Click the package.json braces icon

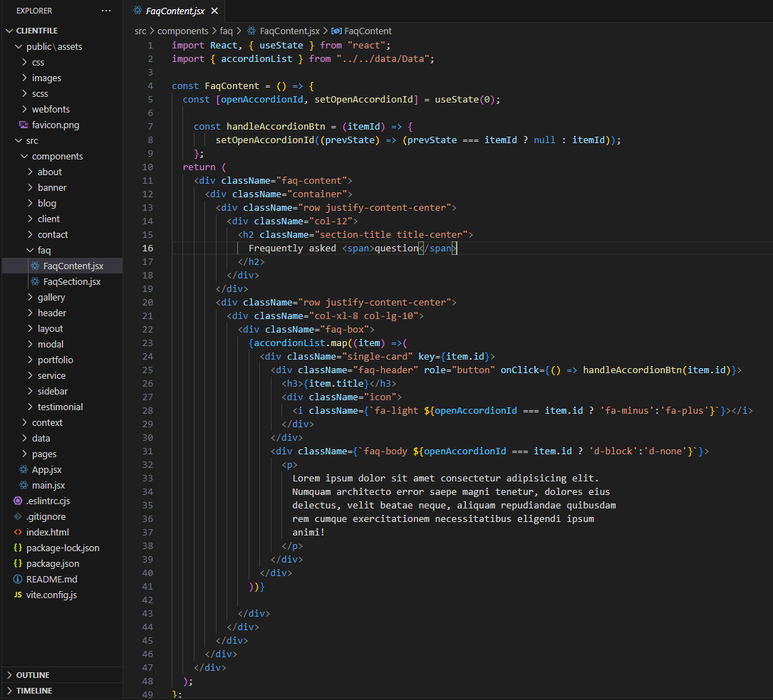pyautogui.click(x=18, y=563)
